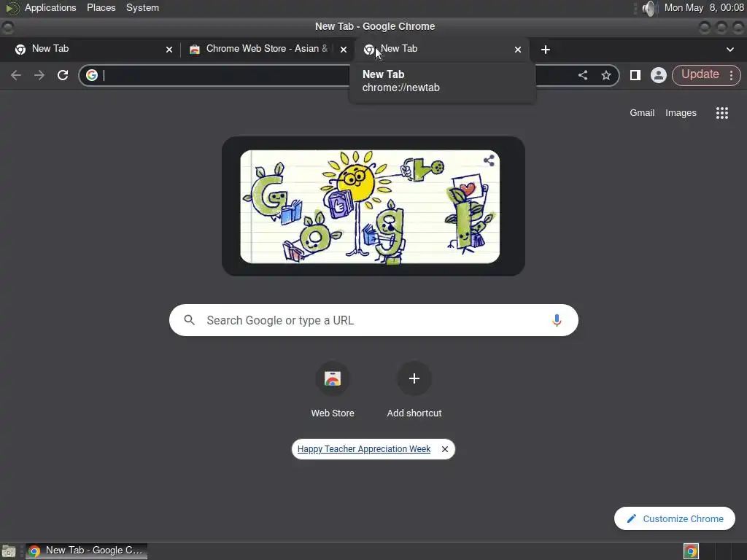Click the share icon in the address bar
This screenshot has height=560, width=747.
click(583, 75)
